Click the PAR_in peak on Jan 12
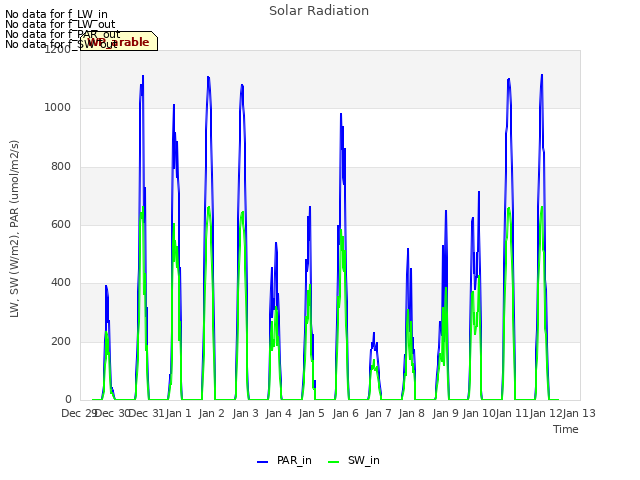The height and width of the screenshot is (480, 640). [x=542, y=75]
